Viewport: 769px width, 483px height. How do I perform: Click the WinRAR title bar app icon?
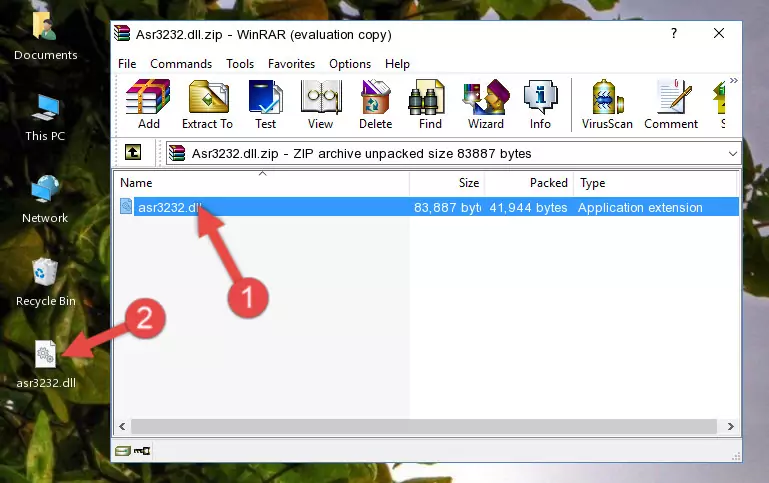(x=122, y=33)
